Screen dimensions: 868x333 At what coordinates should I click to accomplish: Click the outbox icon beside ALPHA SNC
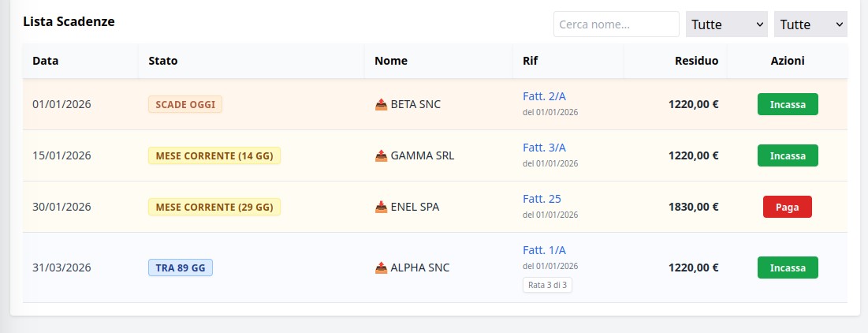[x=381, y=268]
